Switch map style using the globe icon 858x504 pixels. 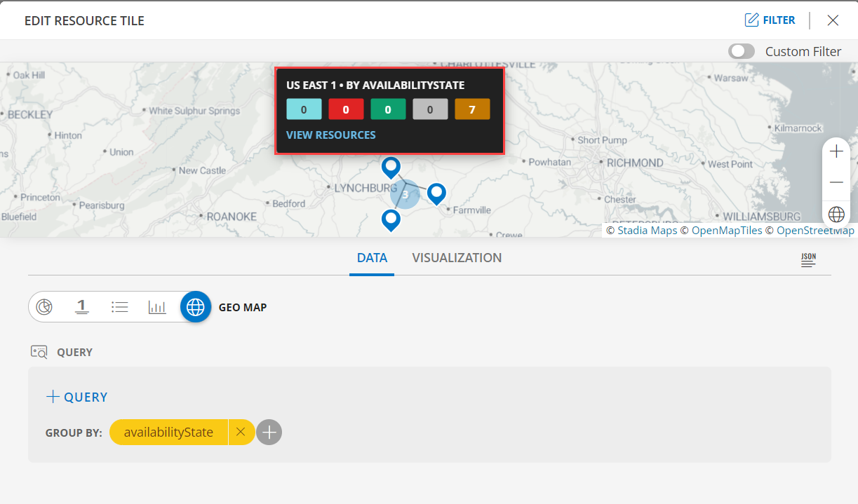click(836, 214)
